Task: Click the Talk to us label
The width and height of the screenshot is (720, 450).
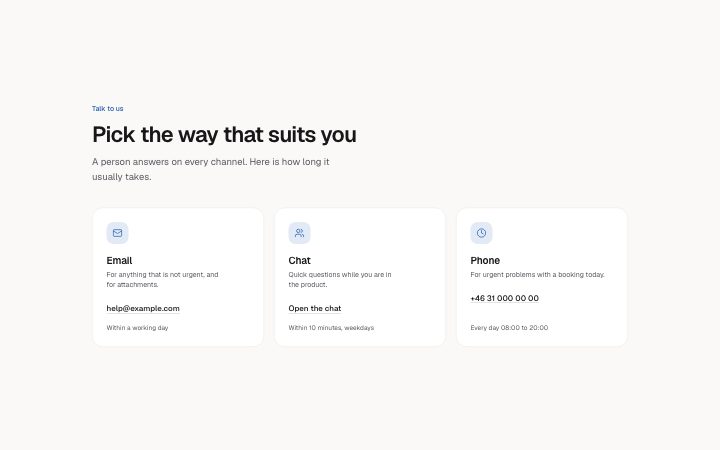Action: tap(107, 108)
